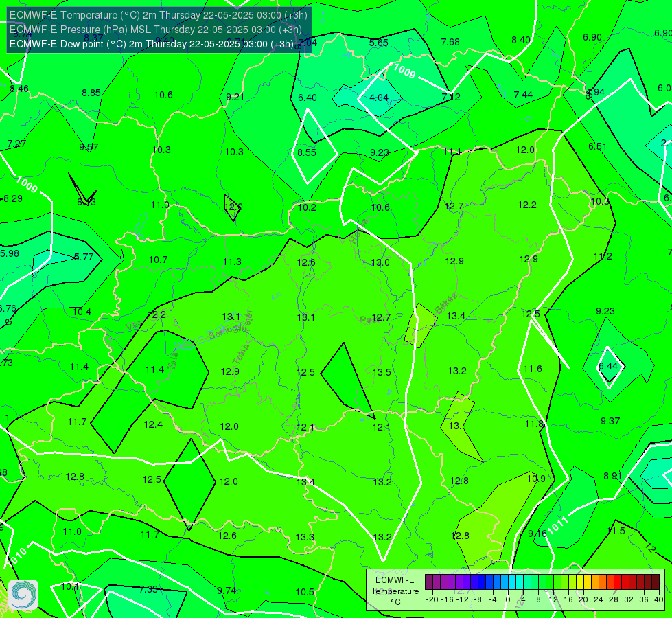Image resolution: width=672 pixels, height=618 pixels.
Task: Pick the dark maroon 40 degree legend swatch
Action: click(656, 582)
